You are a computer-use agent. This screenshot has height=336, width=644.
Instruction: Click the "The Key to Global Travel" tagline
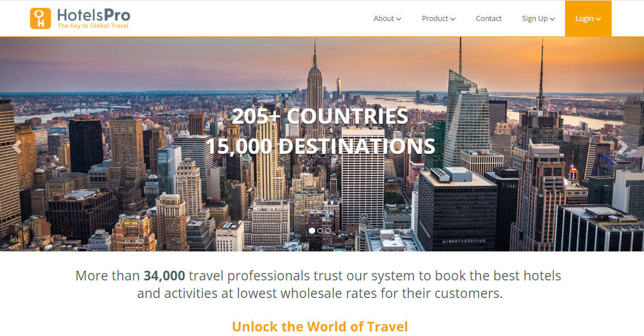[x=93, y=26]
